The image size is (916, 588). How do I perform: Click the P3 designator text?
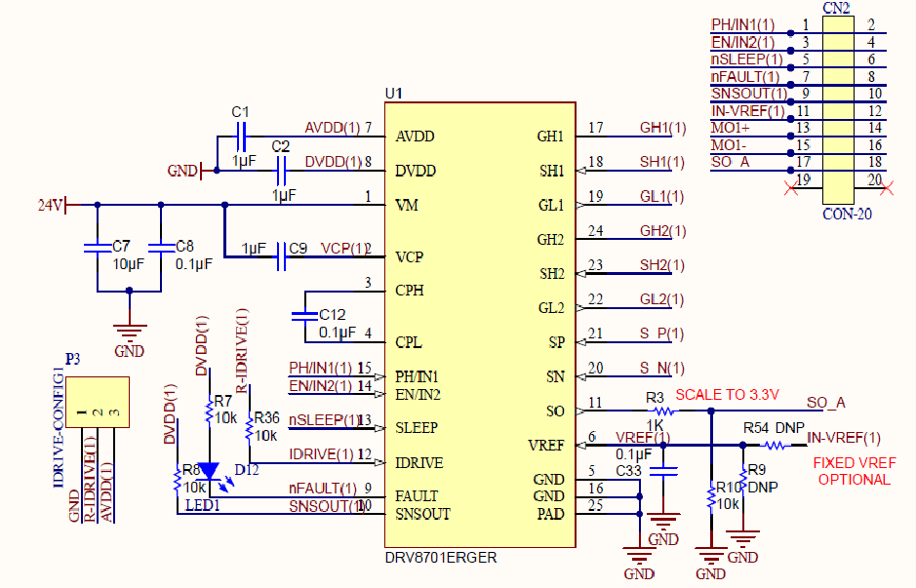(x=73, y=359)
